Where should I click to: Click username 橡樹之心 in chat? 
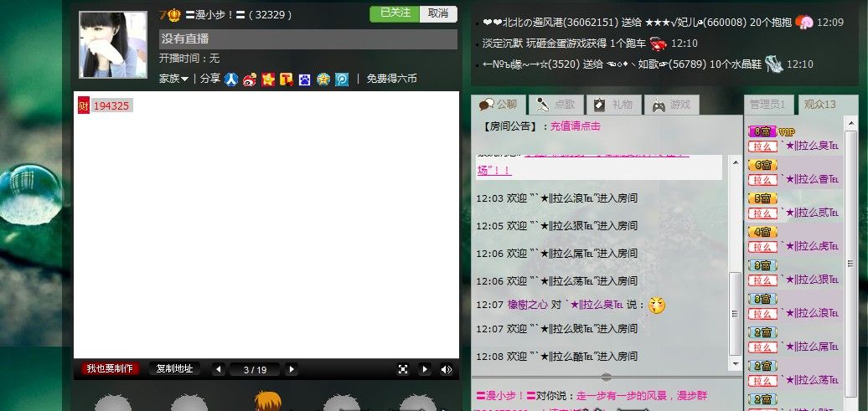528,305
